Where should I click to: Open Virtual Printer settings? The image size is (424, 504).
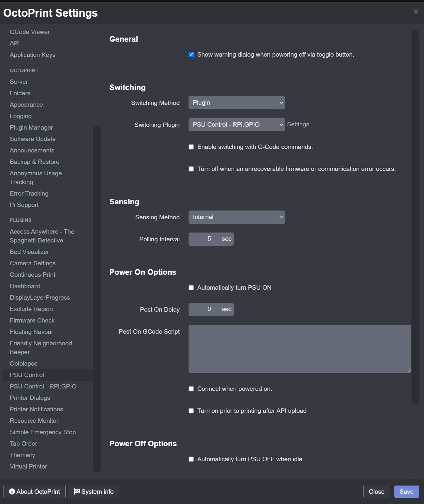(x=28, y=466)
